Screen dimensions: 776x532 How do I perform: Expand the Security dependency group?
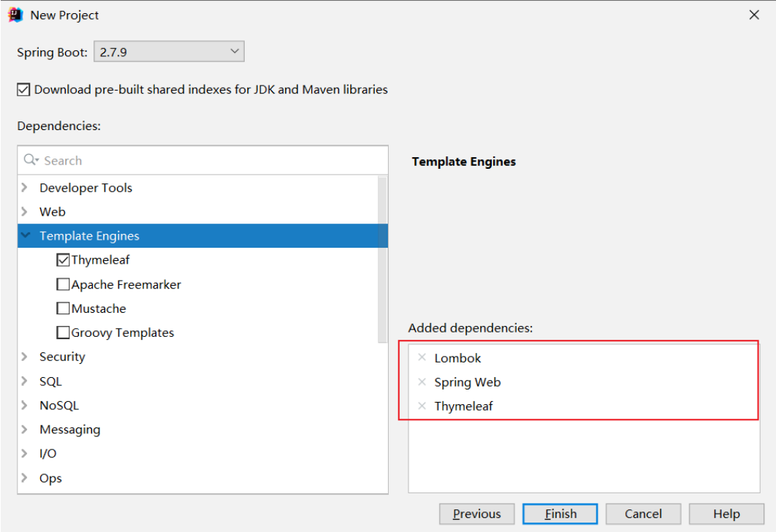click(25, 357)
